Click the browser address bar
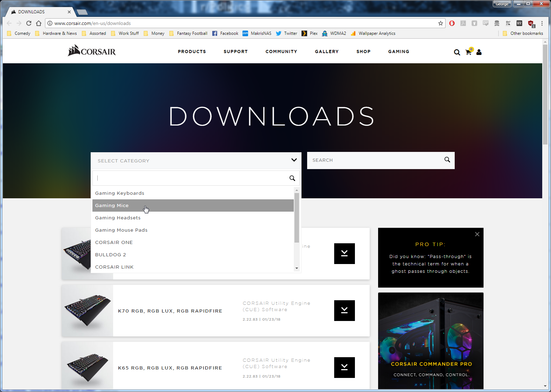551x392 pixels. (245, 23)
